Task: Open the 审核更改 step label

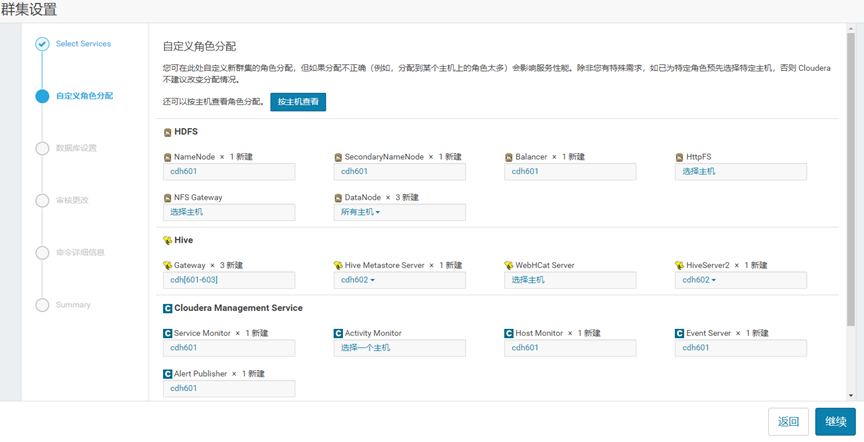Action: click(x=72, y=200)
